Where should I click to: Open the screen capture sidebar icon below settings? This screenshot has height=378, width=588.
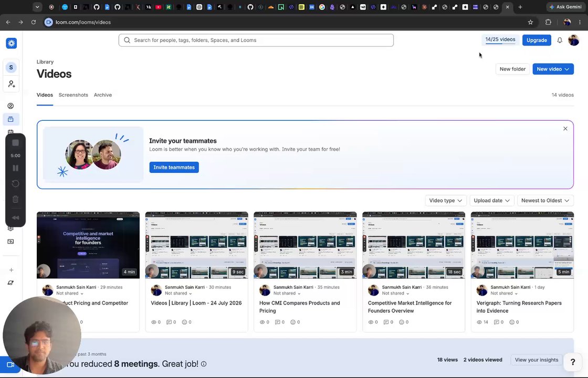(10, 241)
